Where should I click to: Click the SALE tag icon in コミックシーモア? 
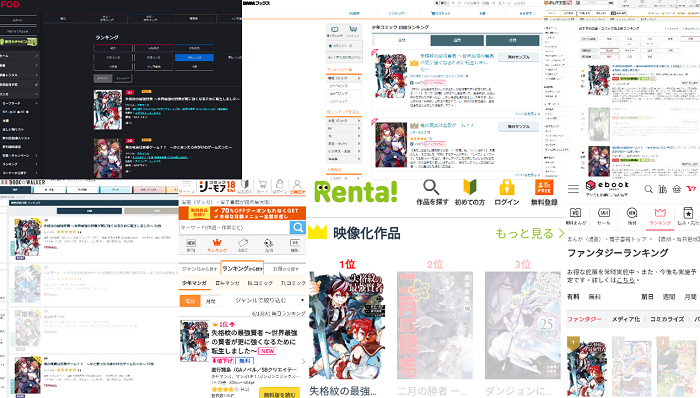click(x=243, y=243)
